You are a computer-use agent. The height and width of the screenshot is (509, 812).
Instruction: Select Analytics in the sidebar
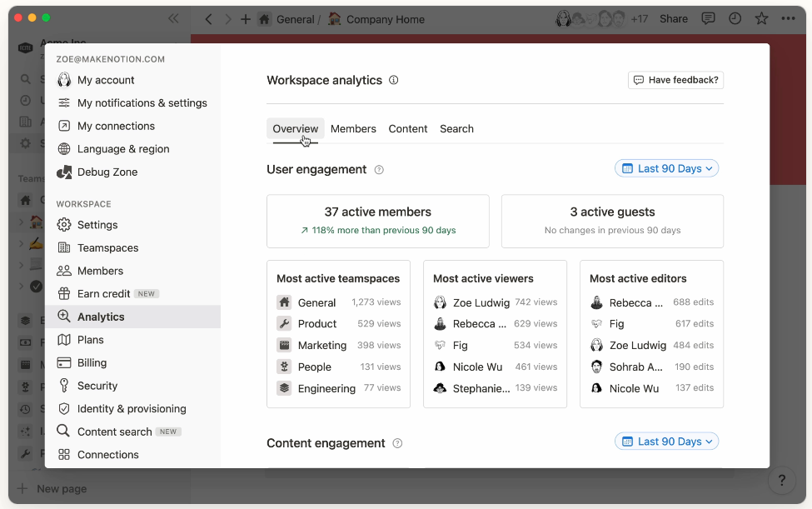point(132,317)
